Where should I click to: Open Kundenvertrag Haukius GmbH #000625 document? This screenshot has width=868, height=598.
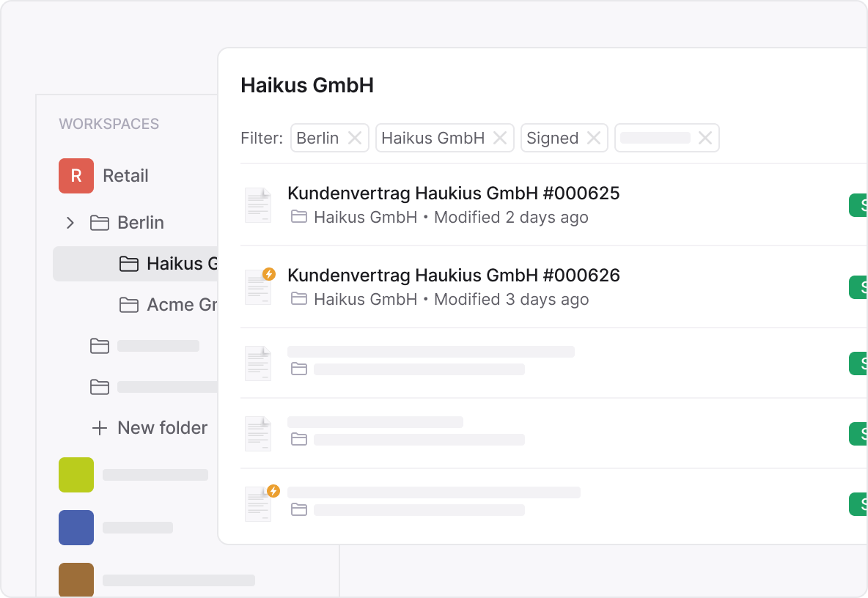453,193
